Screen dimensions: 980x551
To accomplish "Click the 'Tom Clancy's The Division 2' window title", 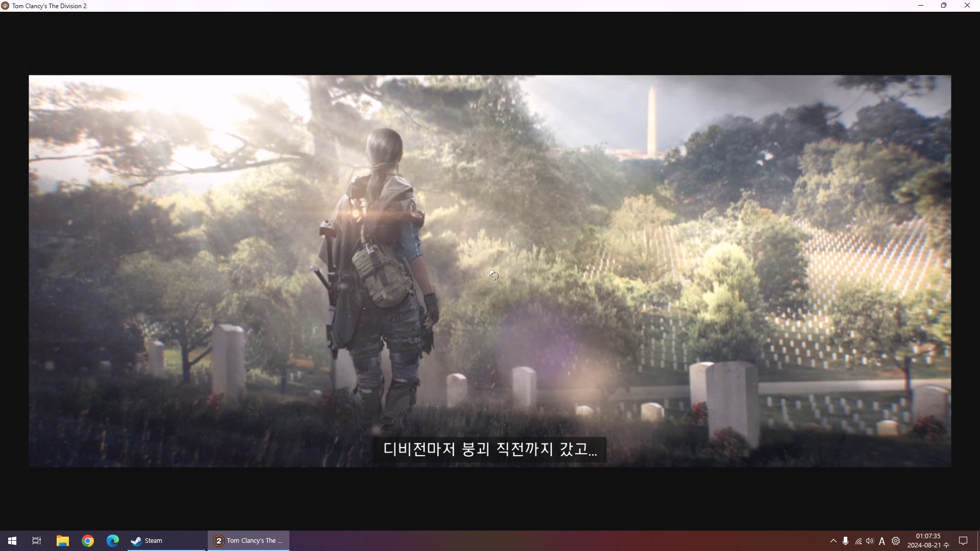I will tap(50, 6).
